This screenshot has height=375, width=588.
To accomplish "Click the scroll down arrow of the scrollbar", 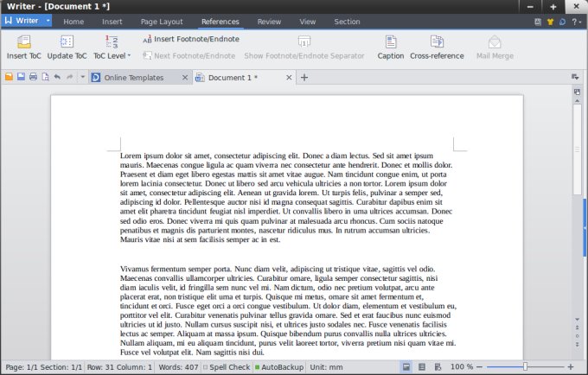I will [577, 320].
